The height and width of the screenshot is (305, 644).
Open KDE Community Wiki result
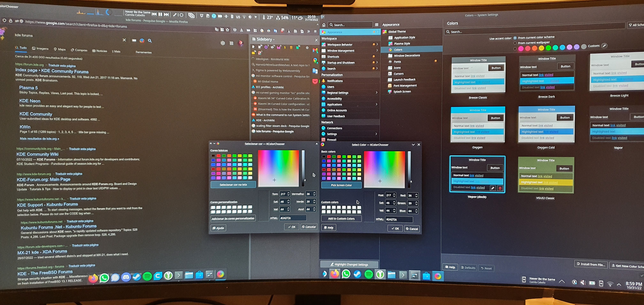(38, 154)
